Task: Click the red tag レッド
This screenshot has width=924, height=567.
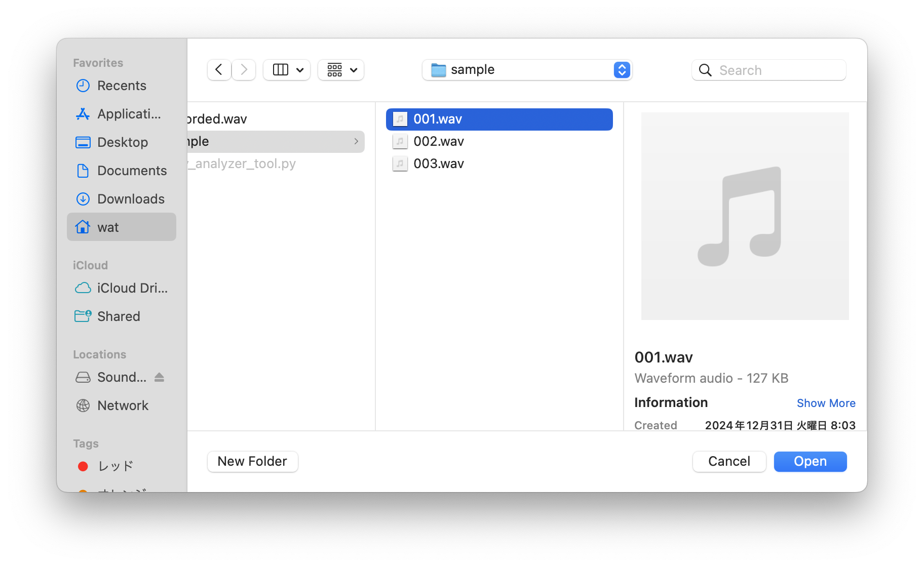Action: click(115, 466)
